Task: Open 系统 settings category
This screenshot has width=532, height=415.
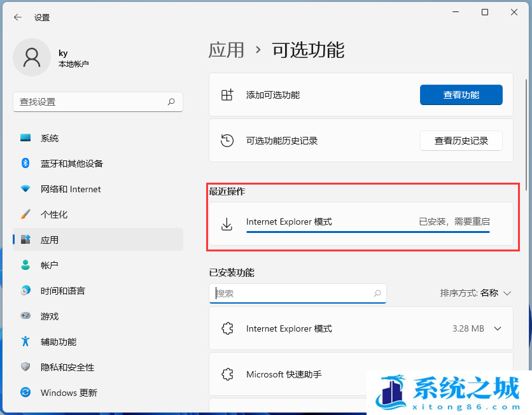Action: click(x=50, y=138)
